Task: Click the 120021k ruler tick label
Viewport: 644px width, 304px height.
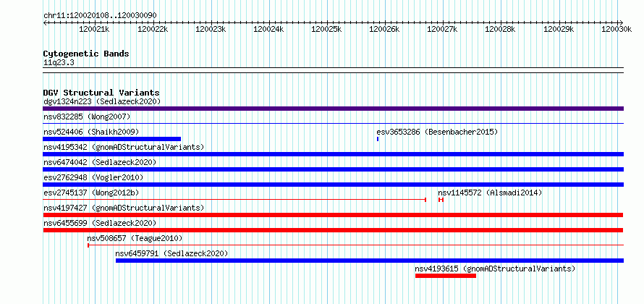Action: [x=95, y=29]
